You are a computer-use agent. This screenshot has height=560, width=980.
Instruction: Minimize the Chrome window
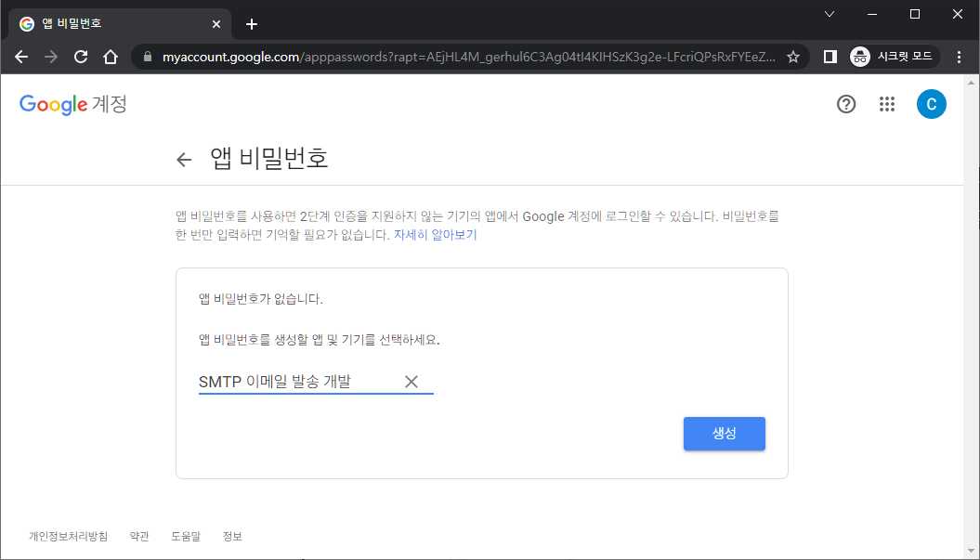872,14
